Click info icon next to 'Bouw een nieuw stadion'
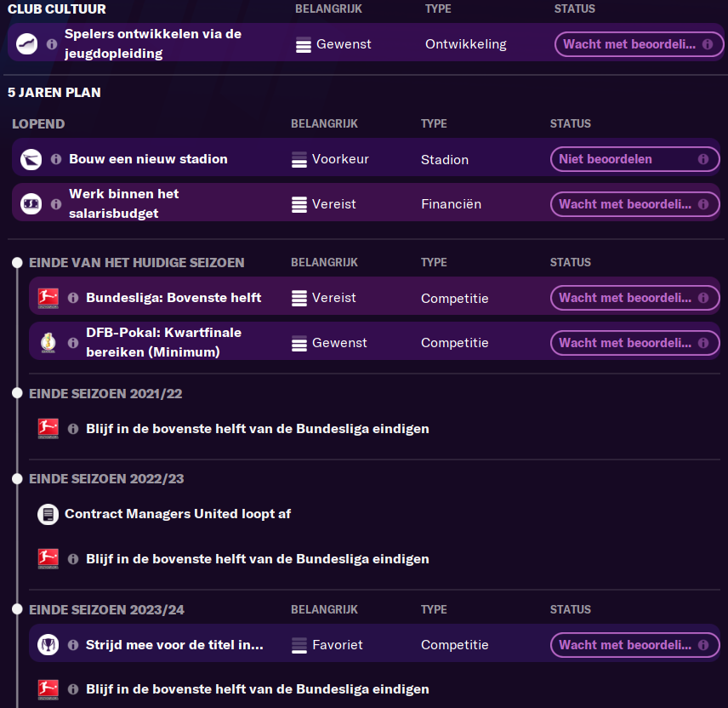728x708 pixels. pyautogui.click(x=56, y=159)
